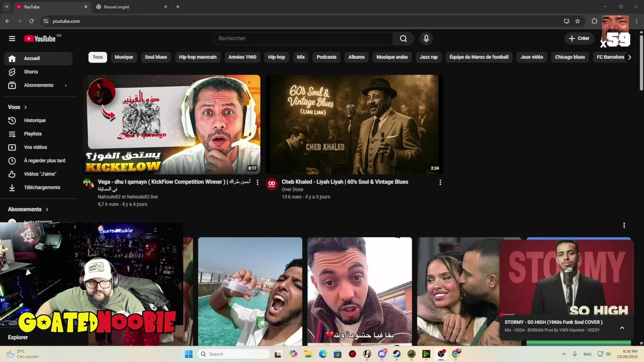The image size is (644, 362).
Task: Open Vos vidéos in the sidebar
Action: [x=38, y=147]
